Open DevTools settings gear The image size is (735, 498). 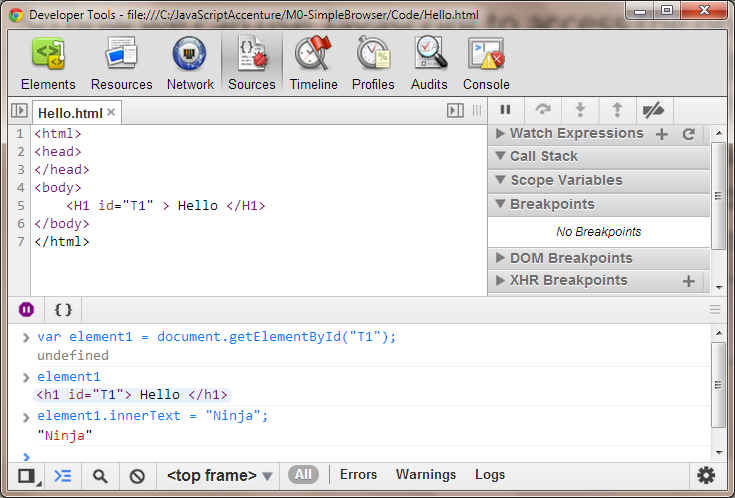click(705, 475)
